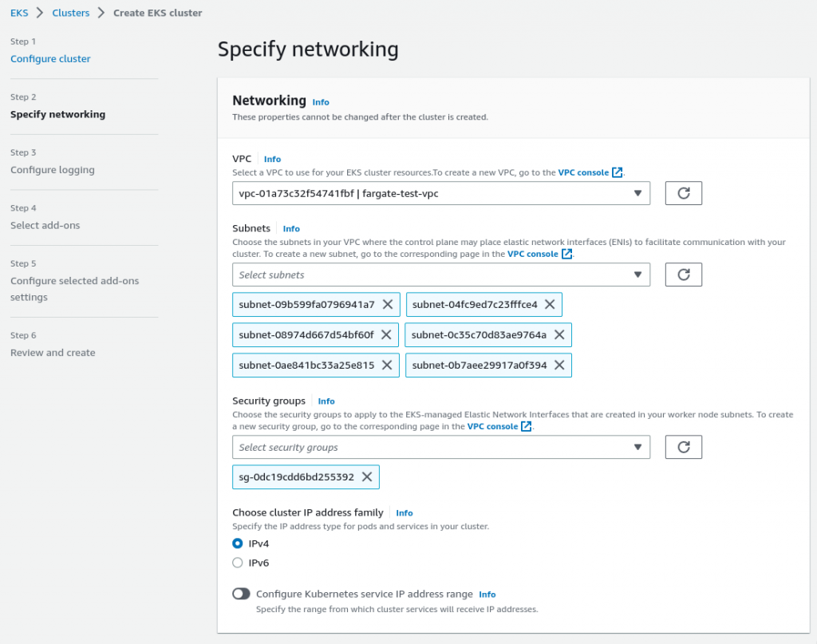
Task: Refresh the VPC list
Action: click(x=683, y=192)
